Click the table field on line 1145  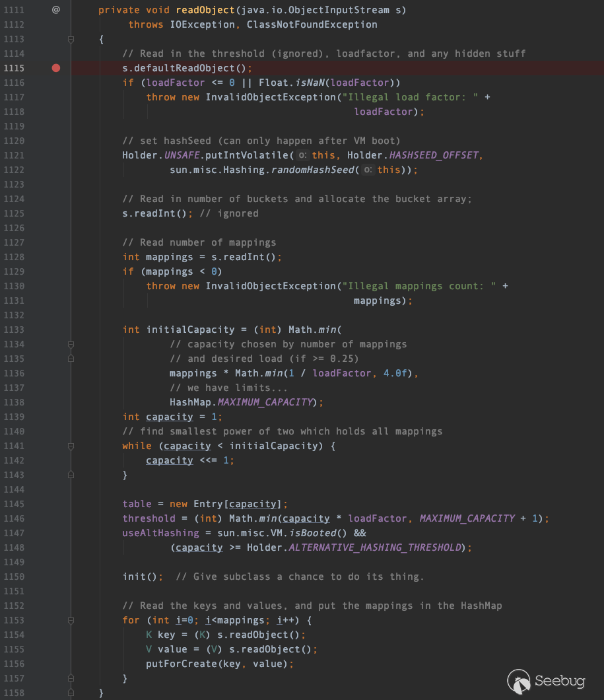[137, 504]
